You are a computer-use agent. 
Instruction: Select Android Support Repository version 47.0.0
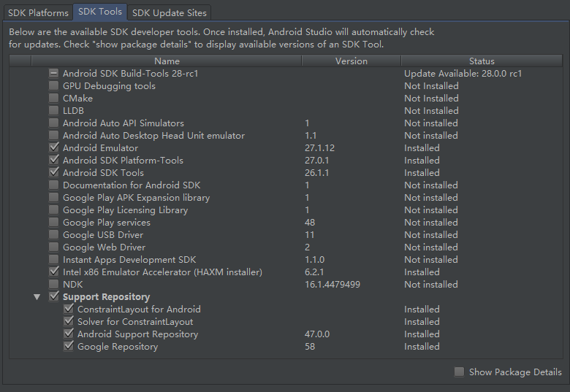(317, 334)
